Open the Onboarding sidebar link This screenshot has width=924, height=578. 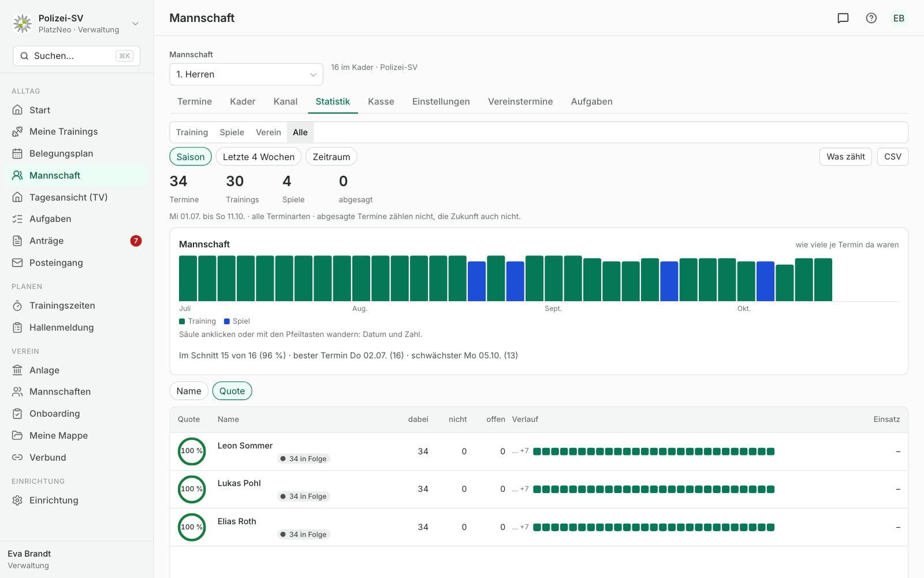click(77, 414)
